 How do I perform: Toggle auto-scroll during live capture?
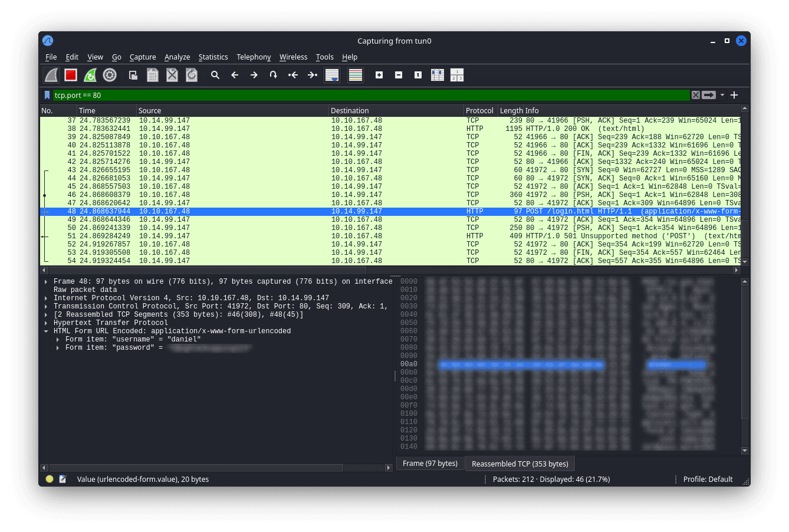coord(332,75)
